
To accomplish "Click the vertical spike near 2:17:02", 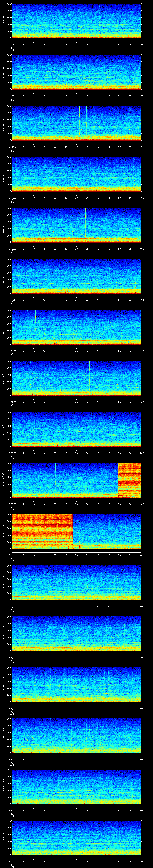I will pos(16,172).
